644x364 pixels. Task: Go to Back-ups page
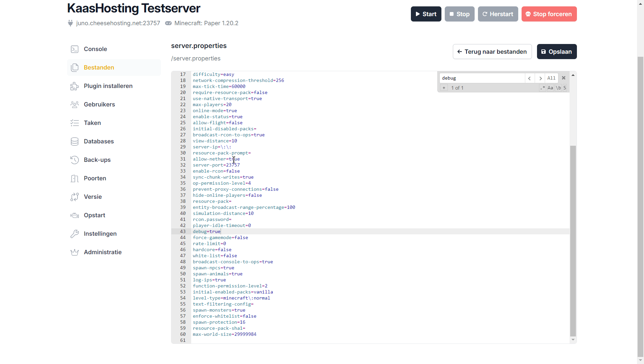[x=97, y=160]
